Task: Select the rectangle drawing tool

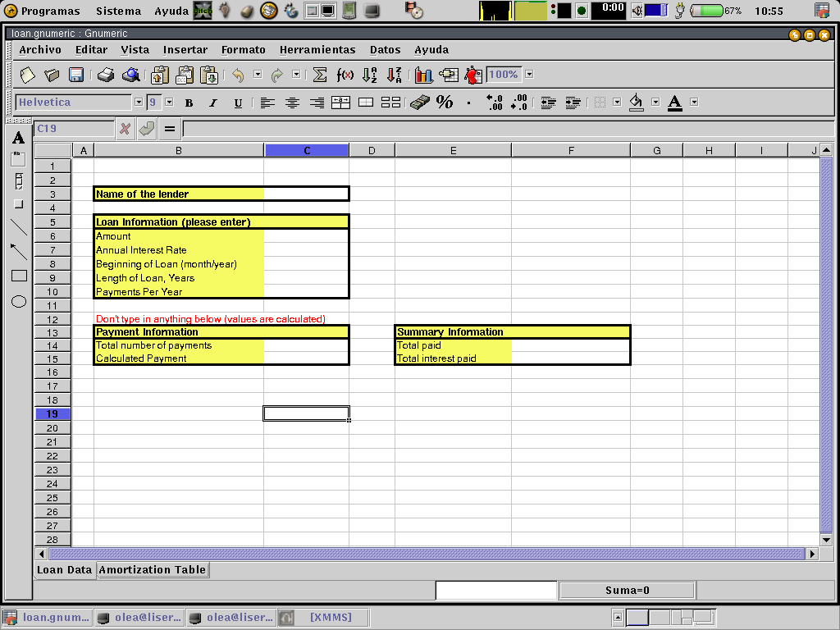Action: (x=19, y=276)
